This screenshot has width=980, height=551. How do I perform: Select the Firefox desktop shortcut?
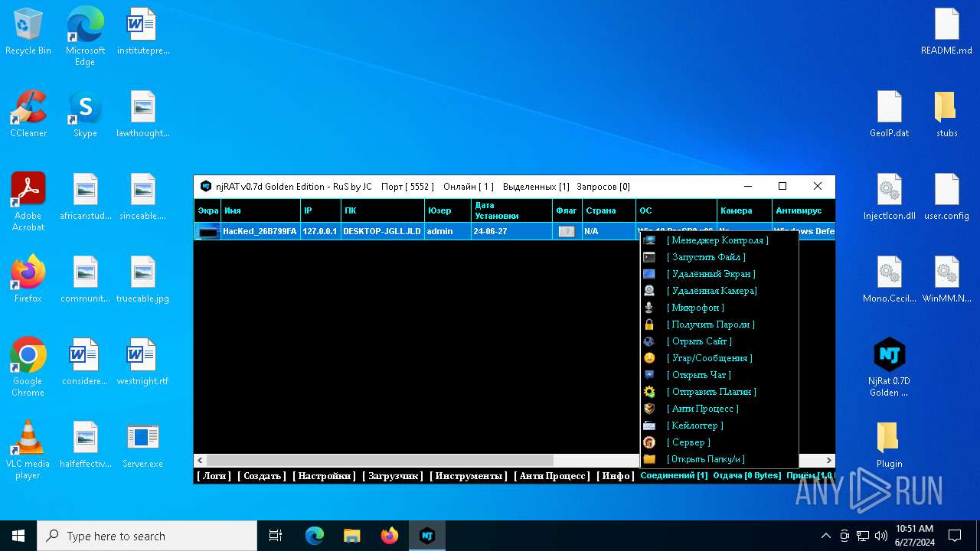click(28, 279)
